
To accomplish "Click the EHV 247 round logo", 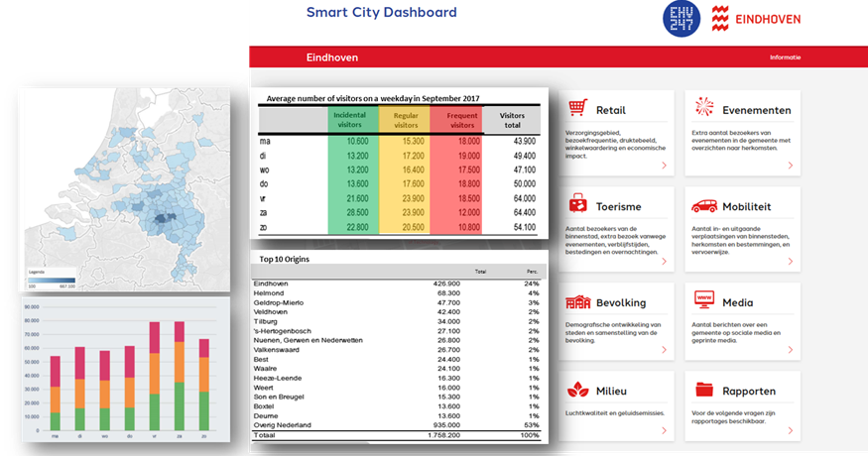I will coord(681,20).
